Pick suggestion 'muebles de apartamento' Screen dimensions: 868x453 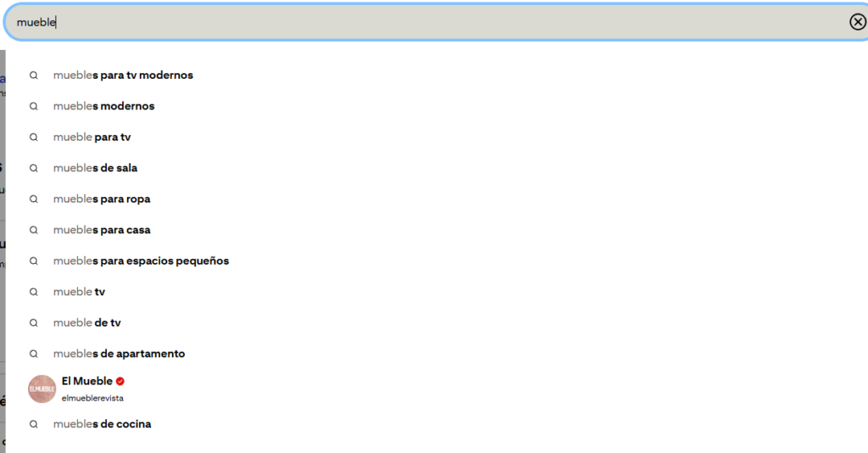(x=119, y=355)
